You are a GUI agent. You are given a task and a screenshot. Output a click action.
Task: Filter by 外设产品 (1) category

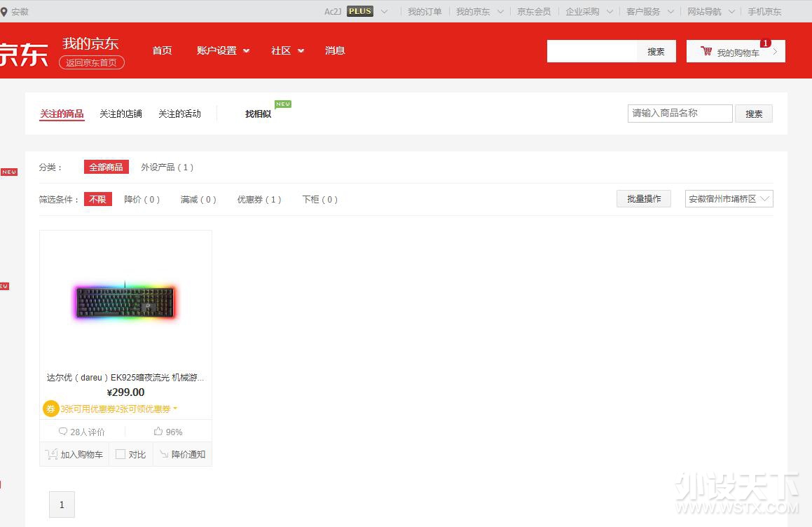tap(167, 167)
